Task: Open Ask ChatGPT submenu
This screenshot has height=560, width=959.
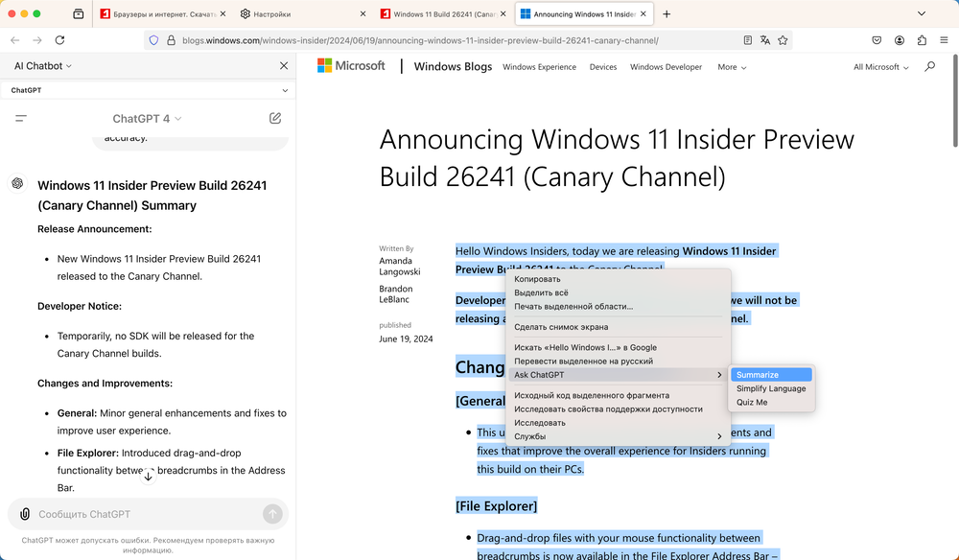Action: point(619,375)
